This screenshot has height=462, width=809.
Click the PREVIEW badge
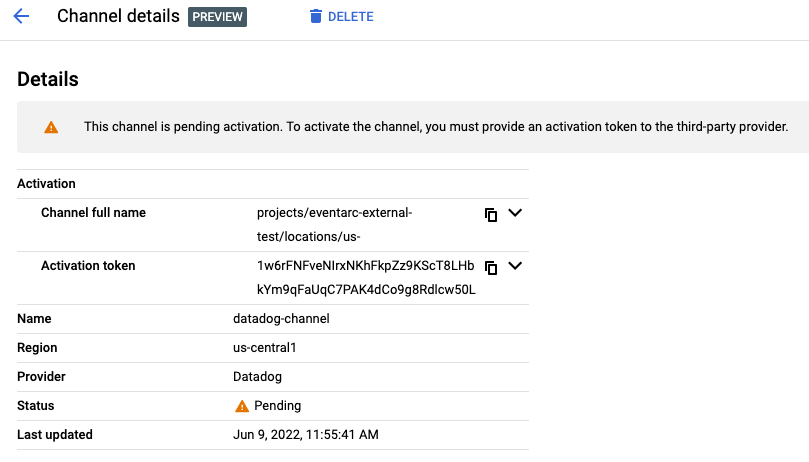point(217,17)
